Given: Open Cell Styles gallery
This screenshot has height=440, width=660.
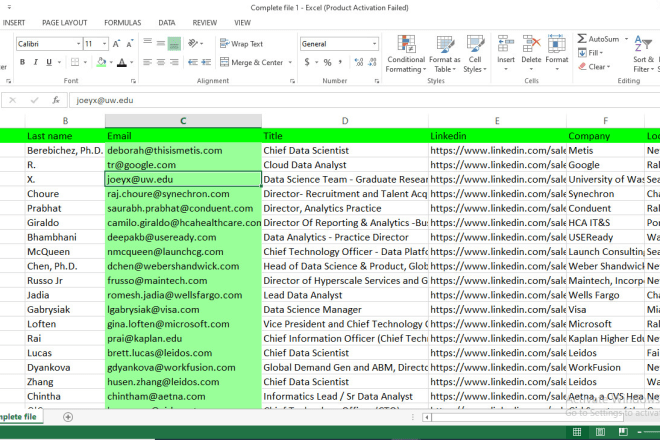Looking at the screenshot, I should click(475, 54).
